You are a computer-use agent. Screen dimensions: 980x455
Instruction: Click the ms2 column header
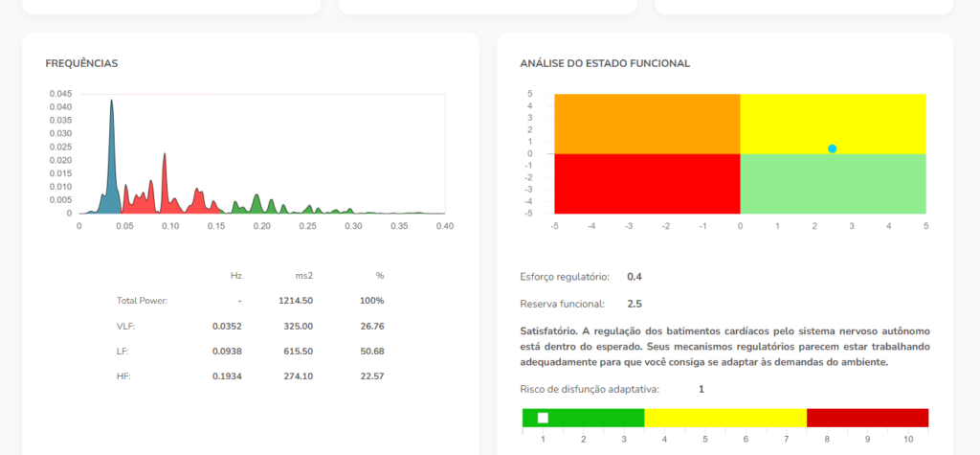tap(303, 276)
